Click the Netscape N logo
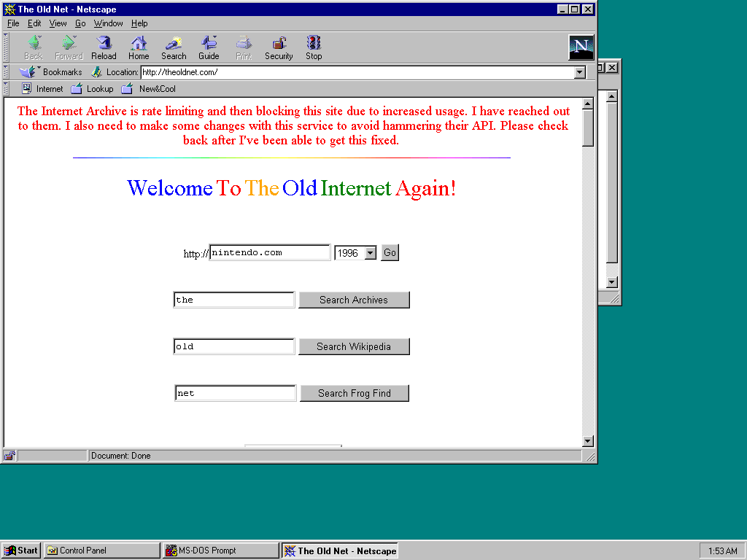The image size is (747, 560). point(581,47)
